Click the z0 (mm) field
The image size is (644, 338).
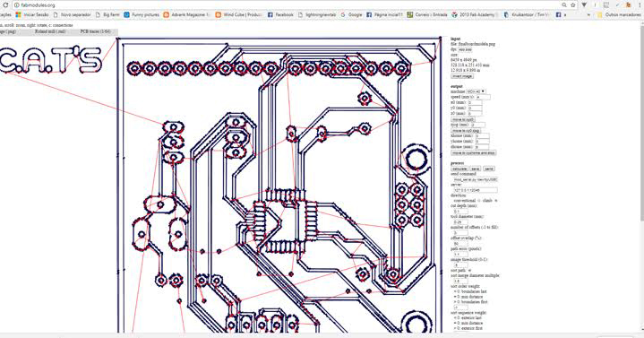(x=475, y=113)
